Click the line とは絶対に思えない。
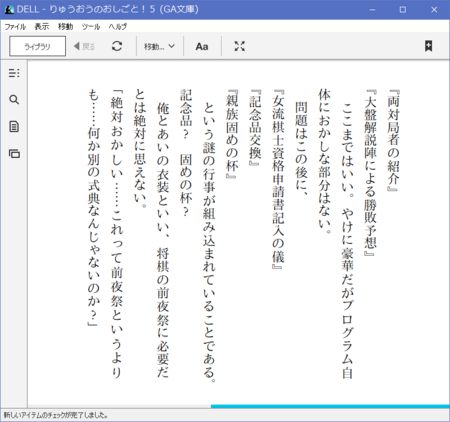The height and width of the screenshot is (422, 450). [x=140, y=149]
